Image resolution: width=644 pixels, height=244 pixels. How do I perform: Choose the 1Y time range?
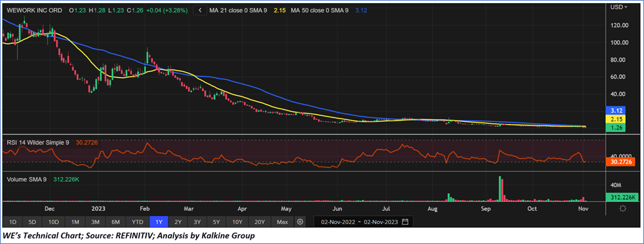pos(159,222)
